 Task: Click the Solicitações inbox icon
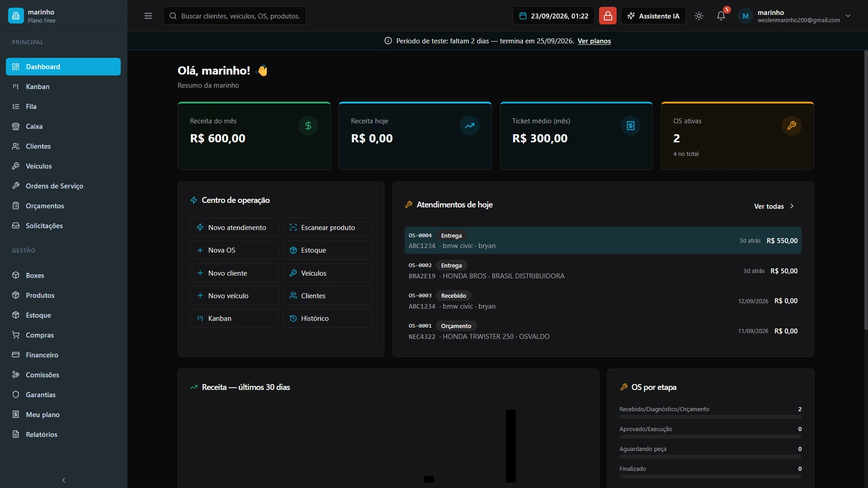tap(16, 225)
